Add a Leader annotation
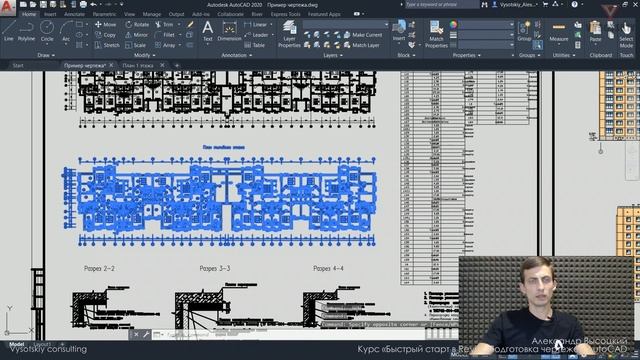 [x=256, y=35]
